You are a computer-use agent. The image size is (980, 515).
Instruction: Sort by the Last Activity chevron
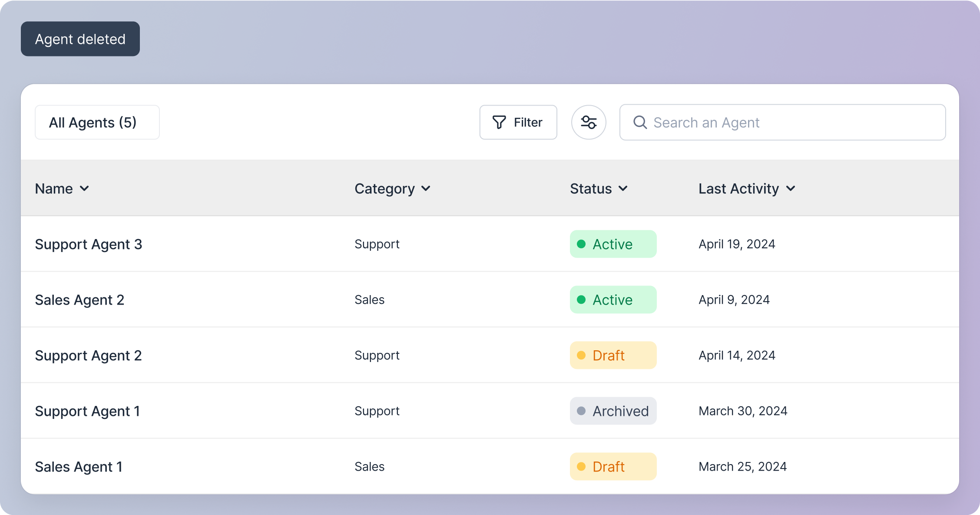coord(791,189)
